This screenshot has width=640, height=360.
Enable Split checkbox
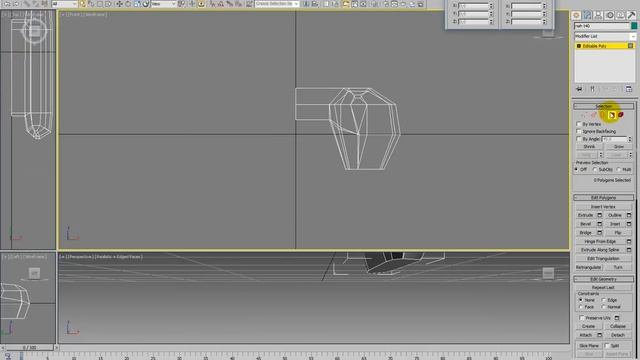607,346
